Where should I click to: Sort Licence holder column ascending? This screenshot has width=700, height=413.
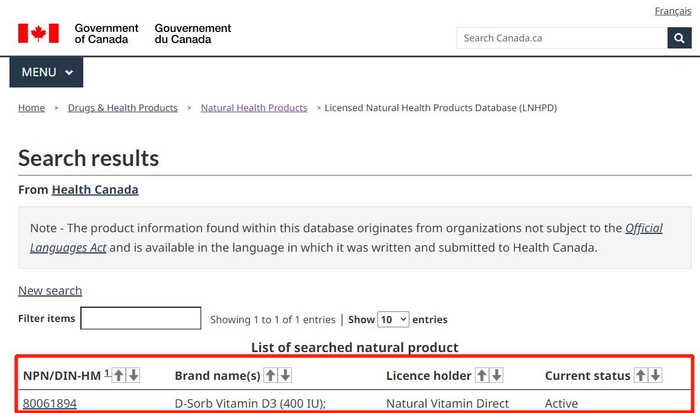tap(481, 375)
